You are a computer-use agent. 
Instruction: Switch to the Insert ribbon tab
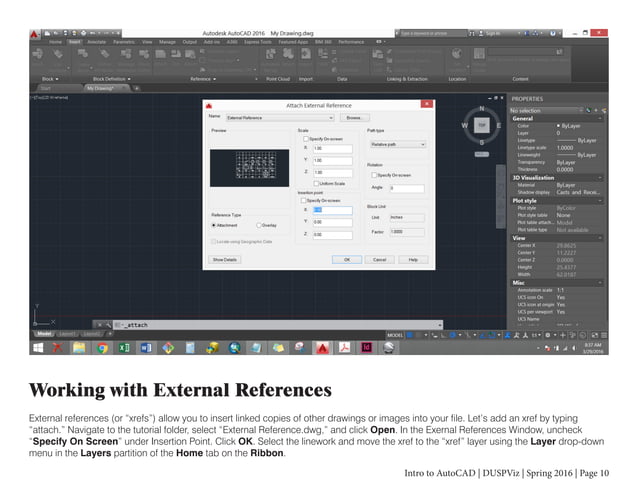click(76, 42)
